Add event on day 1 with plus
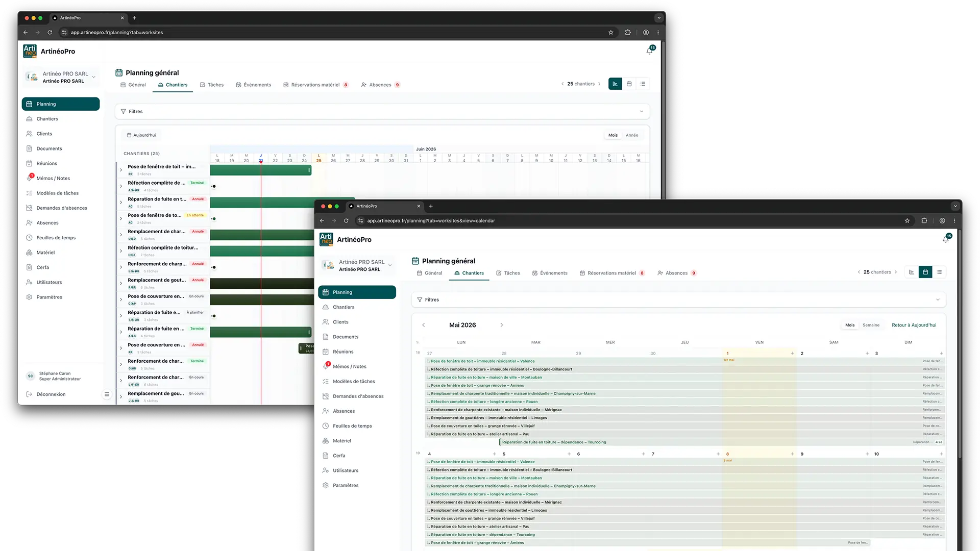980x551 pixels. click(793, 354)
